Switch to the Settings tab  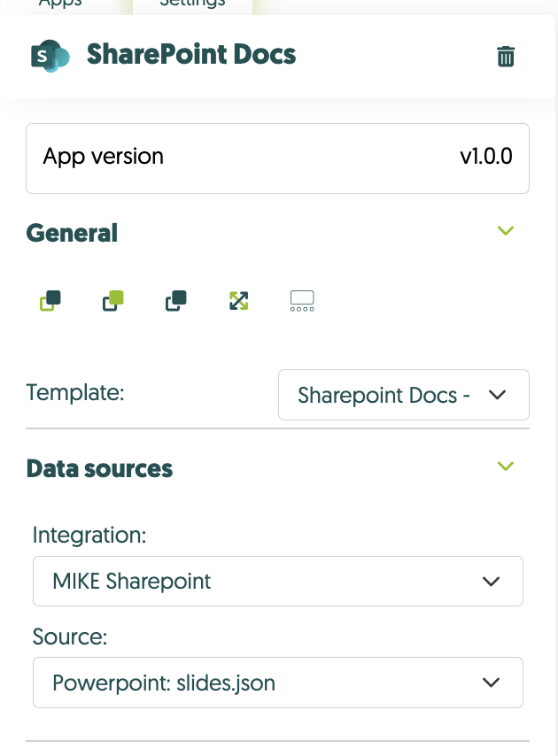192,4
